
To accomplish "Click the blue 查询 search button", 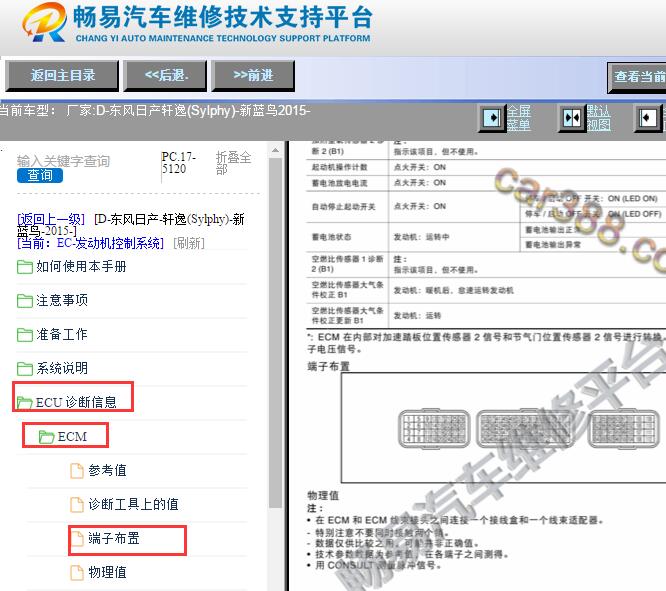I will tap(40, 175).
